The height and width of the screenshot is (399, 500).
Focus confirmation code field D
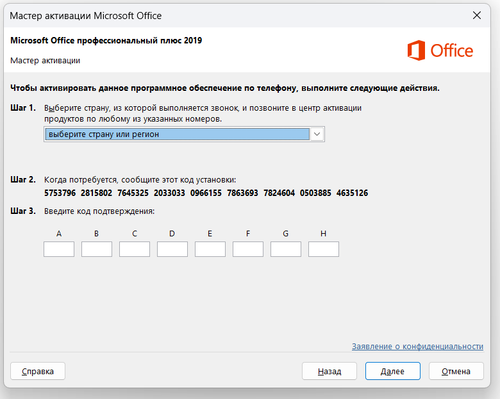[172, 249]
